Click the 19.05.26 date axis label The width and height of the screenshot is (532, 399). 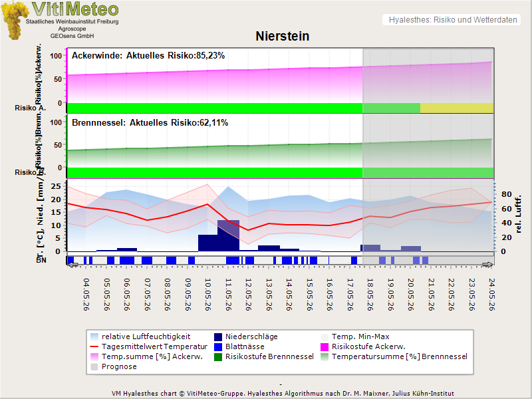(390, 295)
